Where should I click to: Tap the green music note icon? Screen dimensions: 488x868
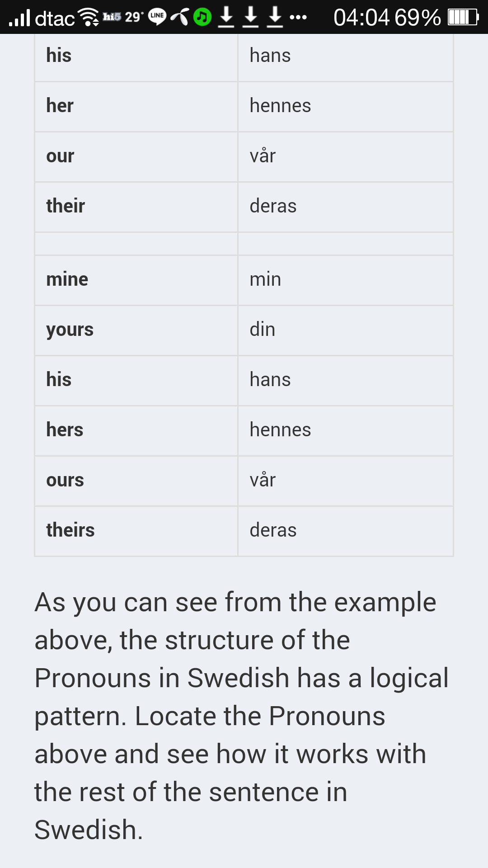202,17
